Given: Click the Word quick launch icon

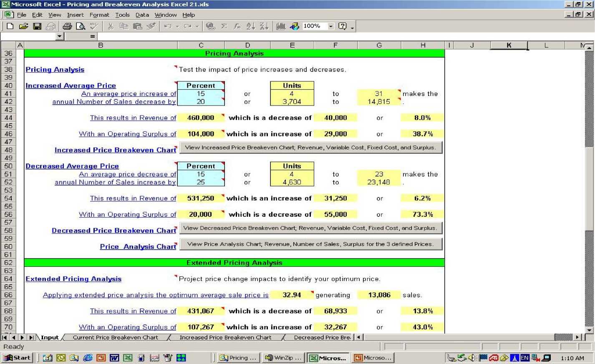Looking at the screenshot, I should (x=114, y=358).
